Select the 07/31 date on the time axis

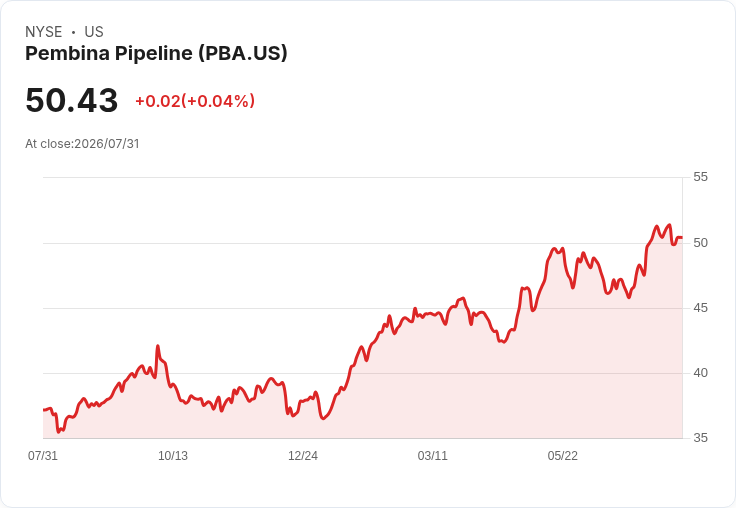click(x=43, y=455)
